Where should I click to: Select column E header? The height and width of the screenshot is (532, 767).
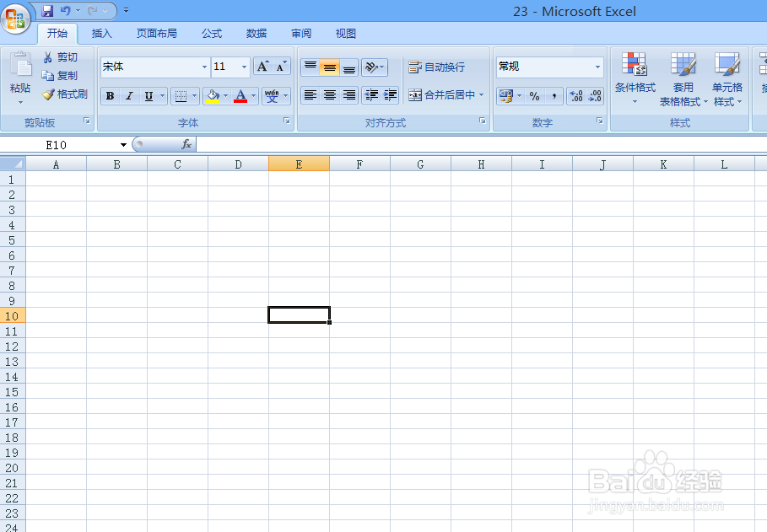299,164
